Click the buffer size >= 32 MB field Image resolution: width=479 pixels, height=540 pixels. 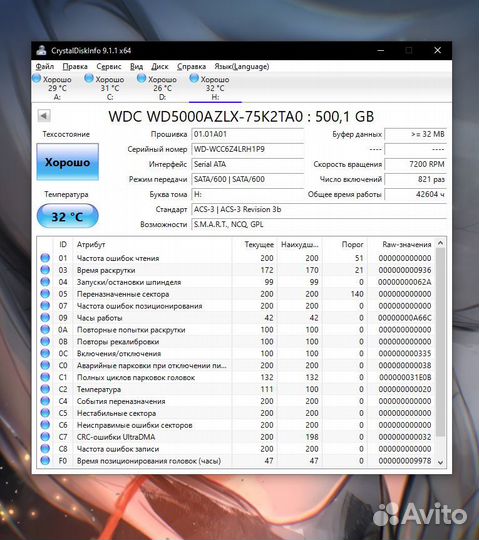[x=416, y=134]
